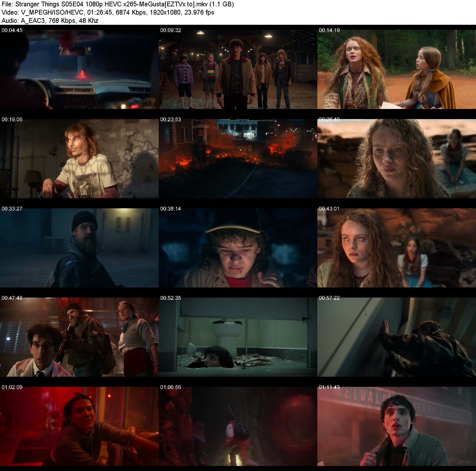Click the Video codec info line
This screenshot has height=471, width=476.
click(x=108, y=12)
